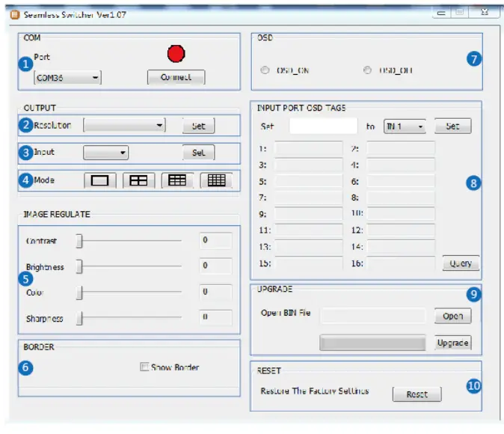Click OSD tag field number 11

coord(309,230)
